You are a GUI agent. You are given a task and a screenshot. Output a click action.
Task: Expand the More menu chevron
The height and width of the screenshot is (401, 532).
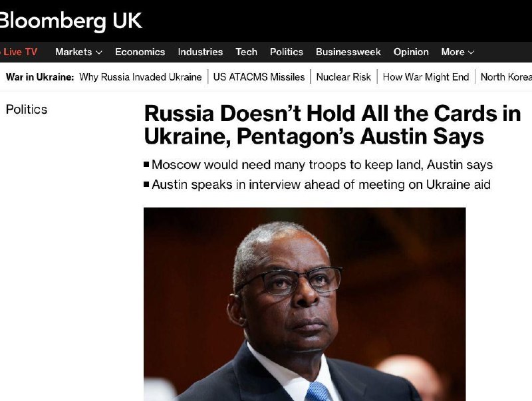(x=471, y=53)
